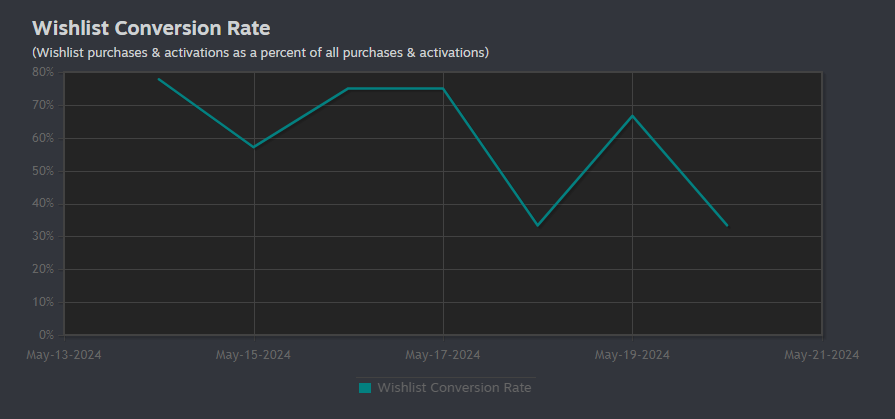
Task: Click the chart title Wishlist Conversion Rate
Action: click(151, 27)
